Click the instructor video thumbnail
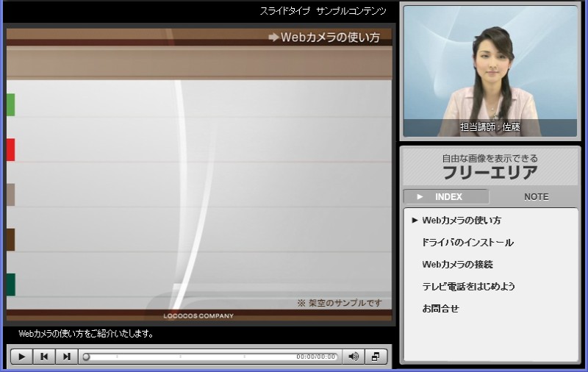588x372 pixels. point(490,71)
